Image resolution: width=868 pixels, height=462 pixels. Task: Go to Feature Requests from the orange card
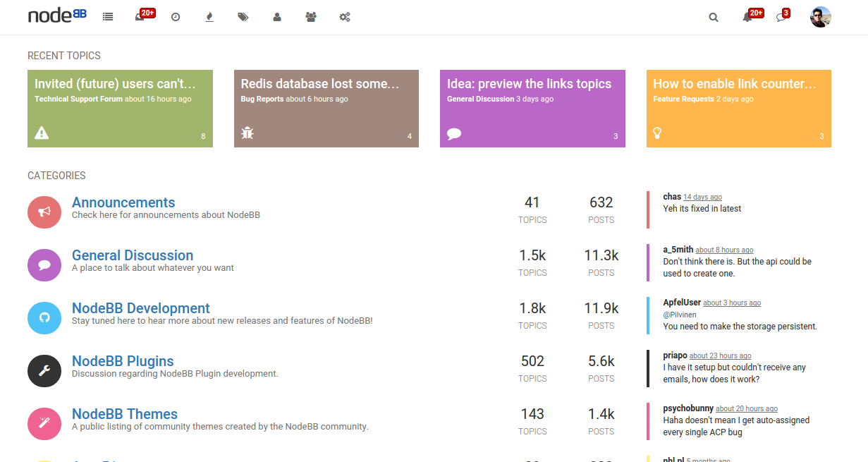point(684,99)
